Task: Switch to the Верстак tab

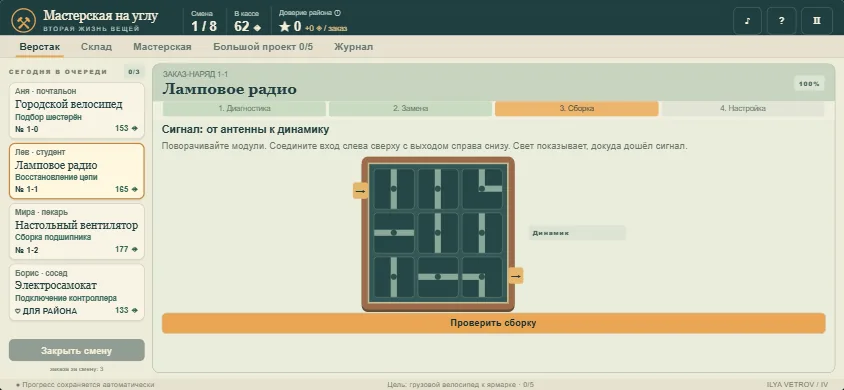Action: (40, 47)
